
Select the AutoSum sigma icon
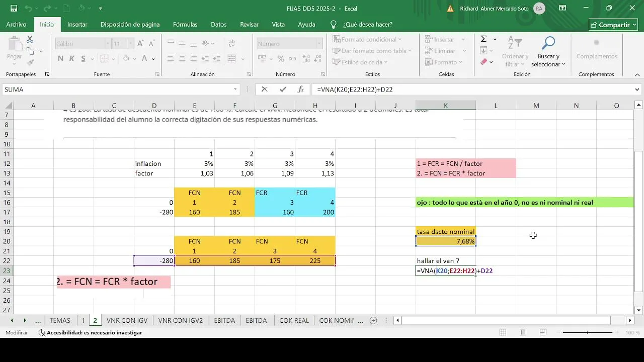tap(484, 39)
